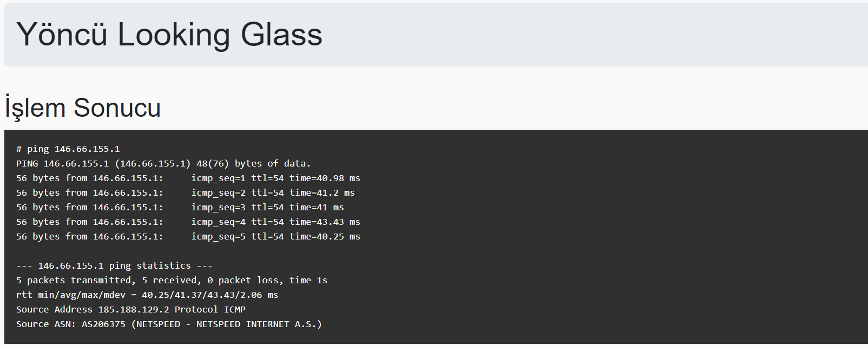Click the Yöncü Looking Glass page title
The height and width of the screenshot is (346, 868).
pyautogui.click(x=169, y=35)
